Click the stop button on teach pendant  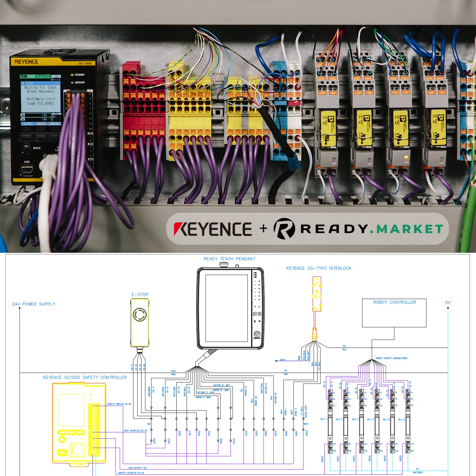point(260,314)
